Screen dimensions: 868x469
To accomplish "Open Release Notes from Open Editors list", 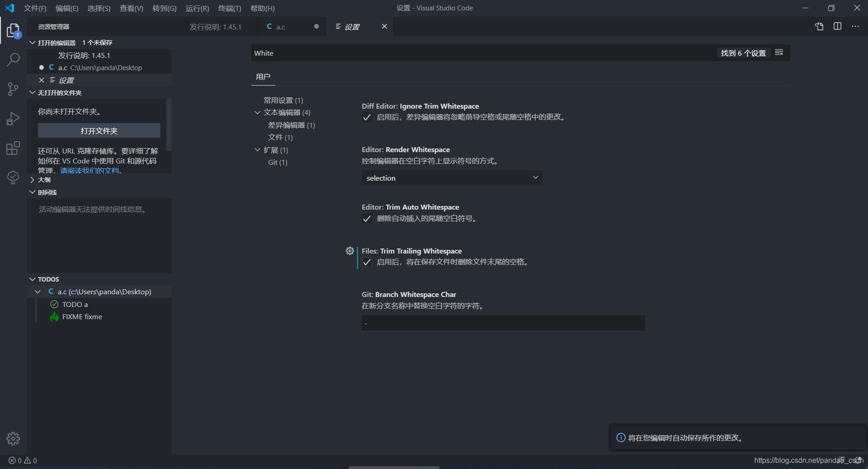I will (x=99, y=55).
